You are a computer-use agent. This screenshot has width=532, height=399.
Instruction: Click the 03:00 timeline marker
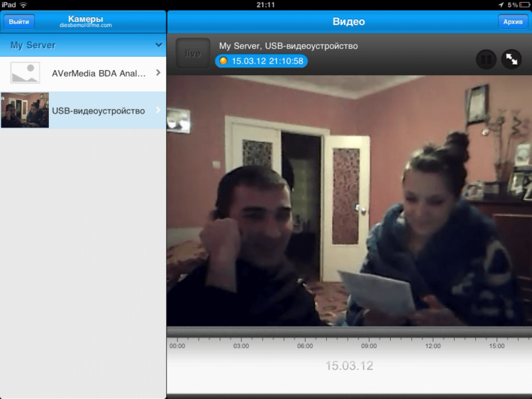pyautogui.click(x=241, y=346)
